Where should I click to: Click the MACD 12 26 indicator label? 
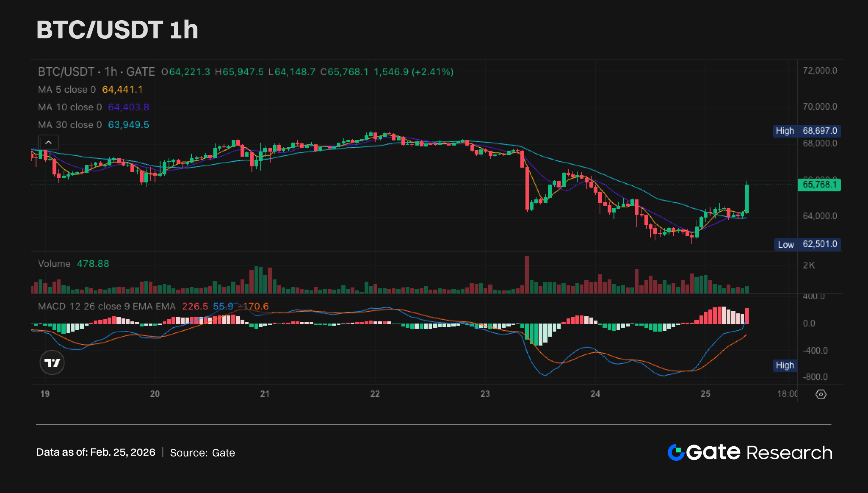click(106, 307)
